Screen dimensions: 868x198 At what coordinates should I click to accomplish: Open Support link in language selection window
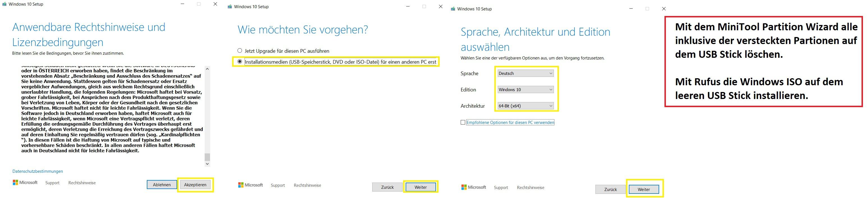tap(501, 188)
